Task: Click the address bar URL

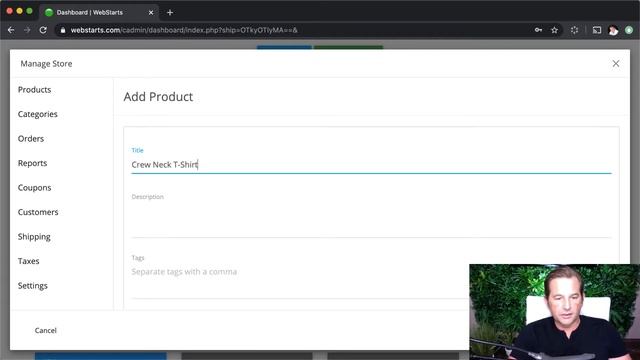Action: coord(184,30)
